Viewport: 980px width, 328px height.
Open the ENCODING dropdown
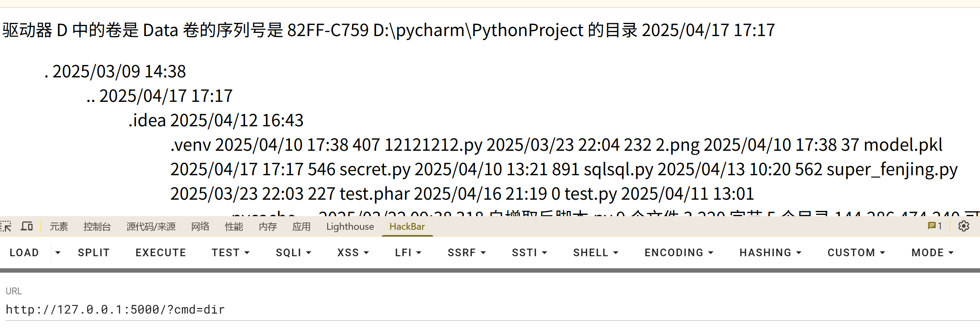pos(679,253)
